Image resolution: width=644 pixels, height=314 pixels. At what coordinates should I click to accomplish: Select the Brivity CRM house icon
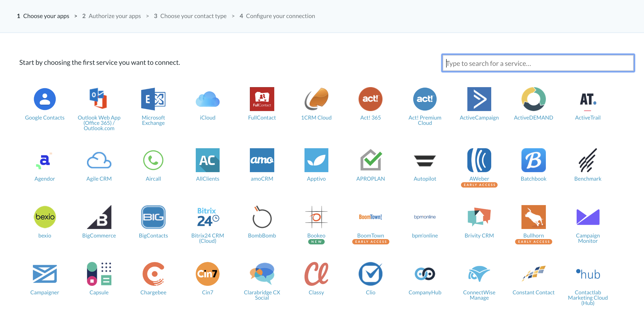click(x=479, y=217)
